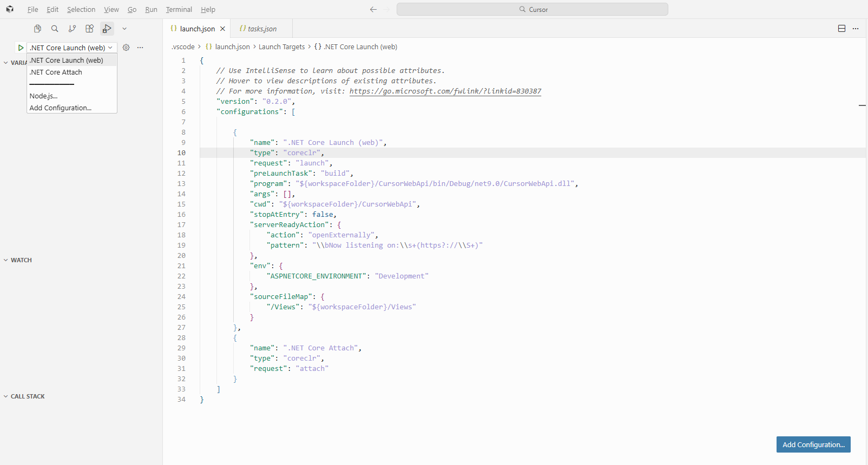Expand additional views chevron in sidebar toolbar

pyautogui.click(x=124, y=29)
